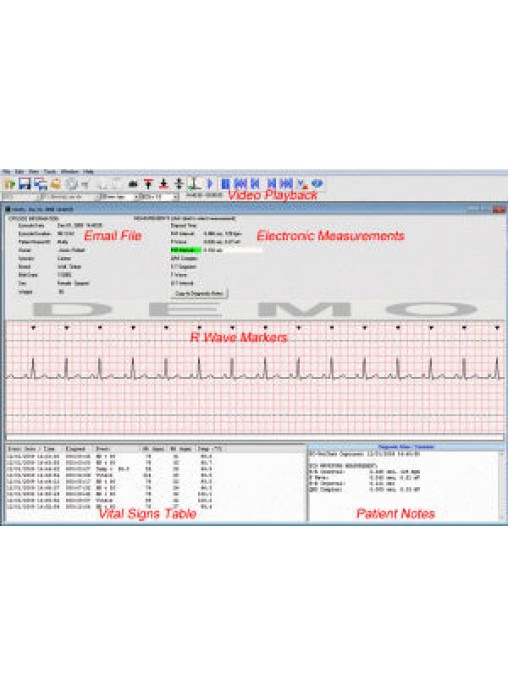Image resolution: width=508 pixels, height=696 pixels.
Task: Click the floppy disk save icon
Action: pos(25,183)
